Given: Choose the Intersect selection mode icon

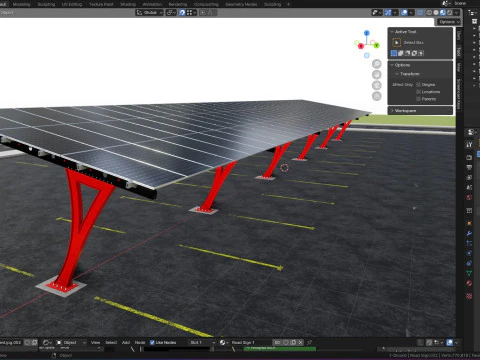Looking at the screenshot, I should pos(421,53).
